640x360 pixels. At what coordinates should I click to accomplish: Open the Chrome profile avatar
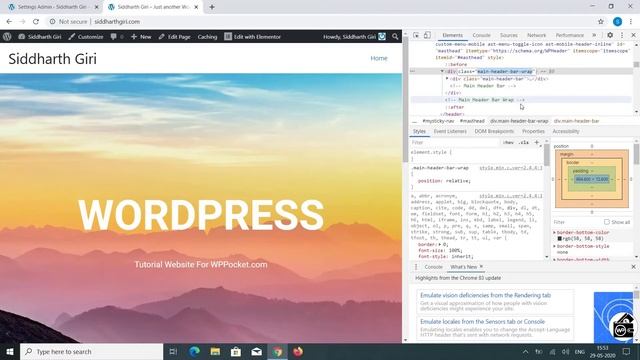point(618,22)
